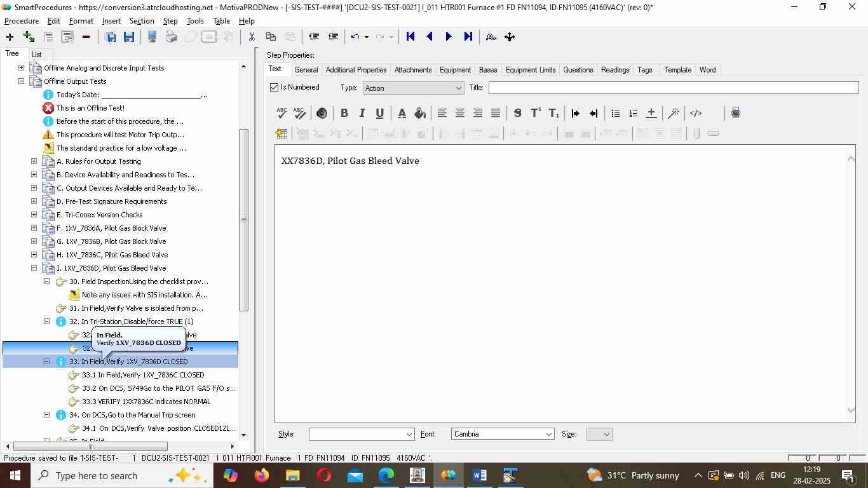Go to previous step blue arrow
This screenshot has width=868, height=488.
click(430, 37)
